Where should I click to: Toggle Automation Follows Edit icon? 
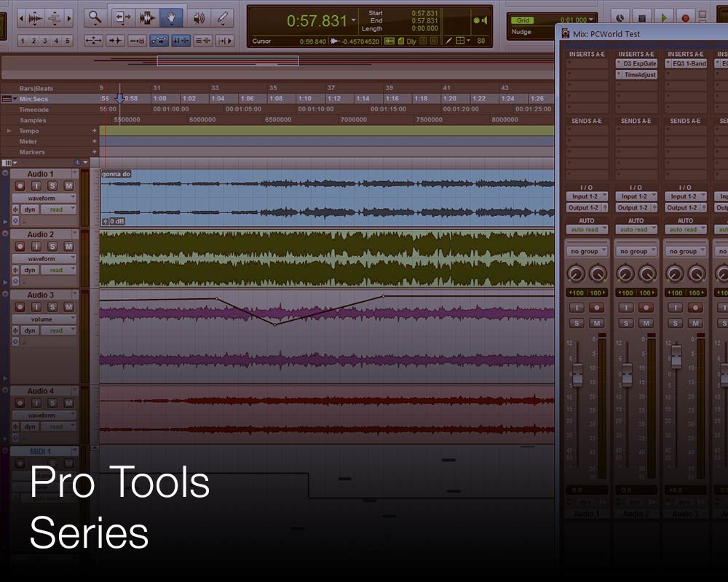click(x=159, y=41)
